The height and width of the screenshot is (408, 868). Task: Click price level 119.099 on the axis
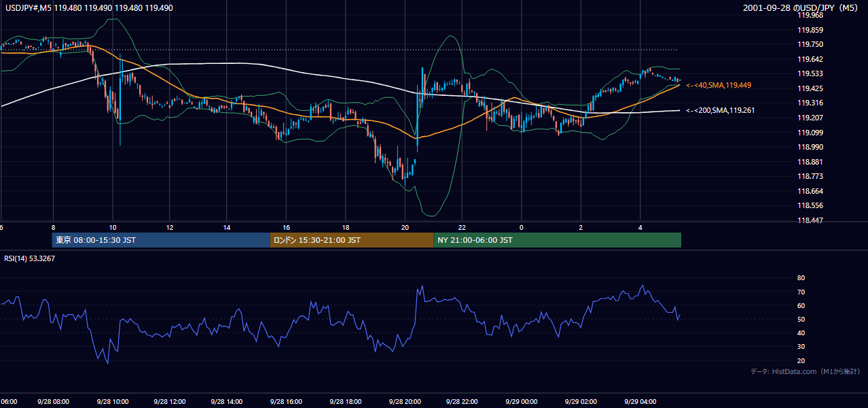pyautogui.click(x=810, y=133)
